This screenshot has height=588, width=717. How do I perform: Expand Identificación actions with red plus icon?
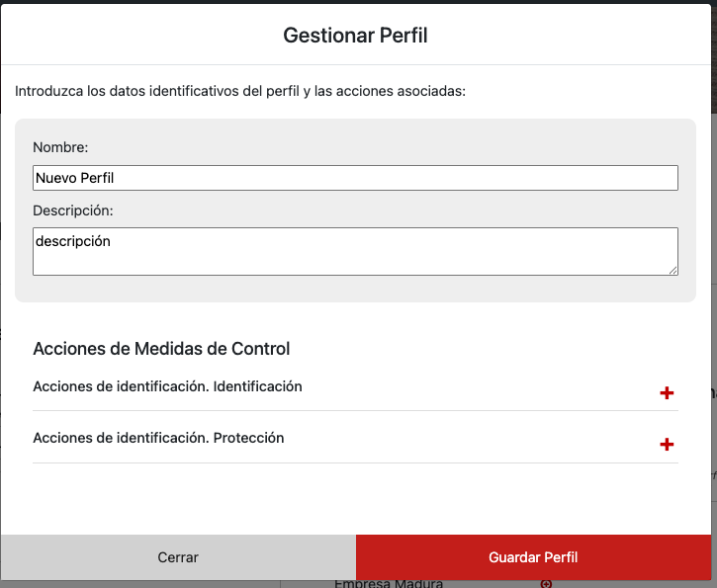667,393
